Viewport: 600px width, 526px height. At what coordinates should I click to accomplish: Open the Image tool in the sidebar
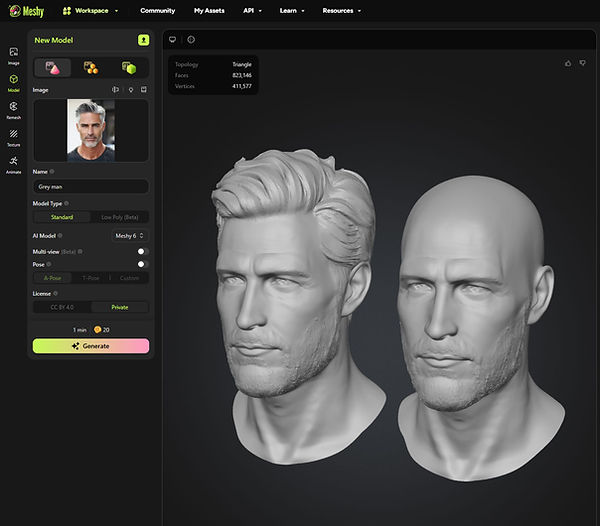(14, 56)
